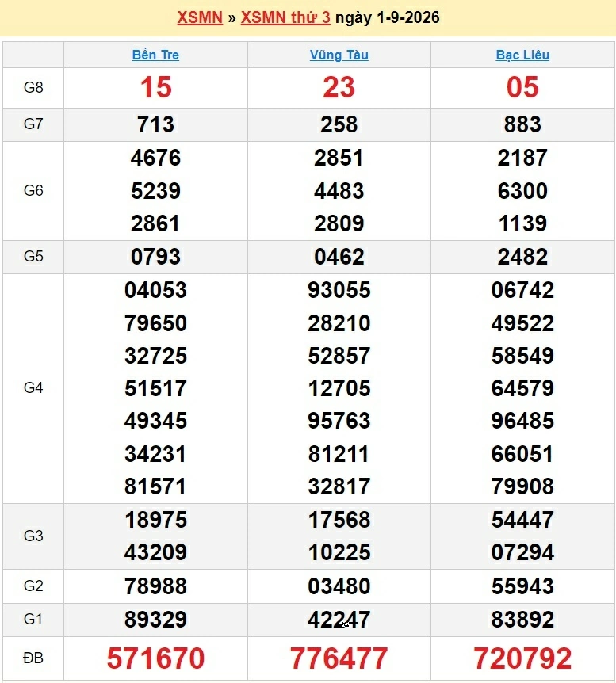
Task: Click Bạc Liêu special prize 720792
Action: click(x=522, y=658)
